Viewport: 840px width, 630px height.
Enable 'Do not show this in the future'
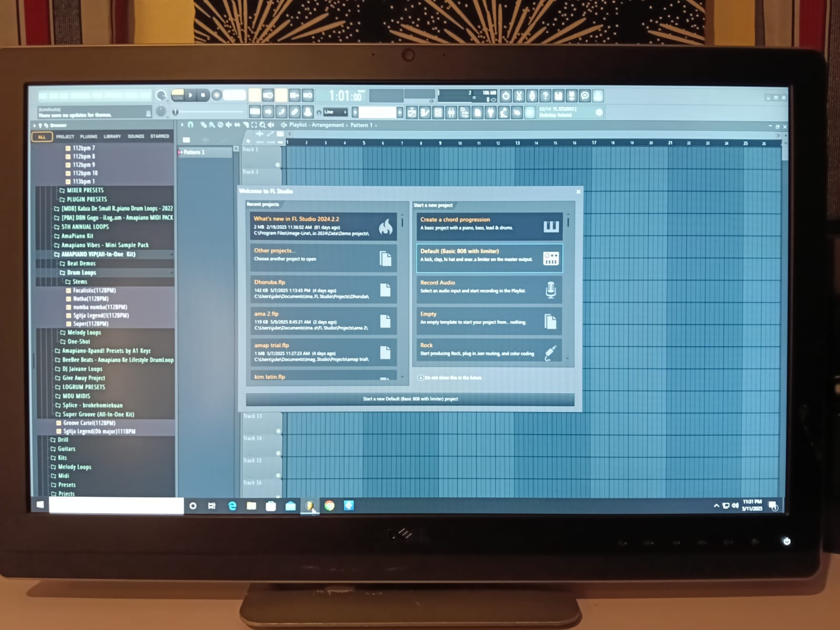421,377
